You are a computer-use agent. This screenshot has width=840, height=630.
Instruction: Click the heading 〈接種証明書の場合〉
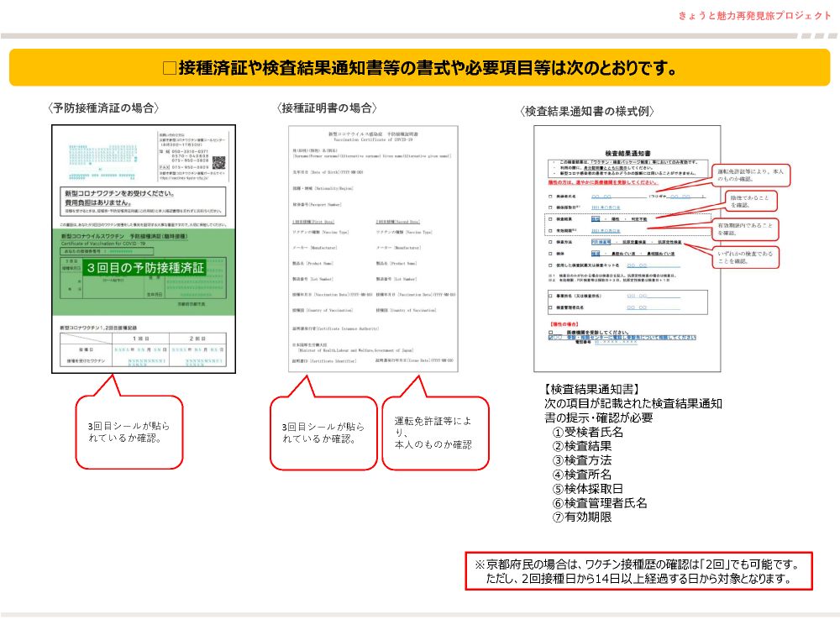point(327,108)
